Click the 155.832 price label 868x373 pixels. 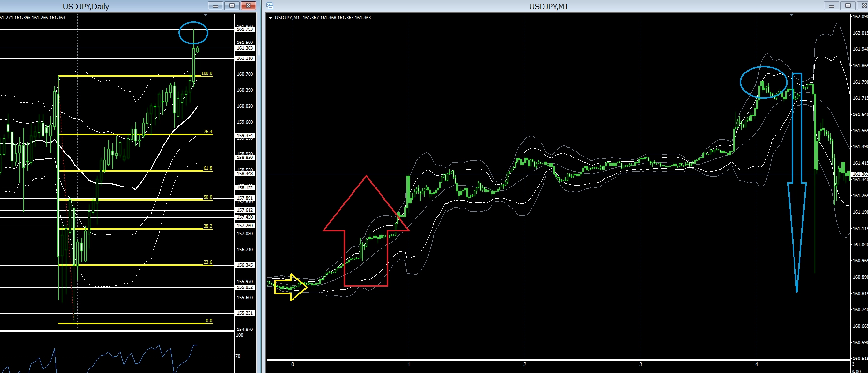tap(245, 287)
